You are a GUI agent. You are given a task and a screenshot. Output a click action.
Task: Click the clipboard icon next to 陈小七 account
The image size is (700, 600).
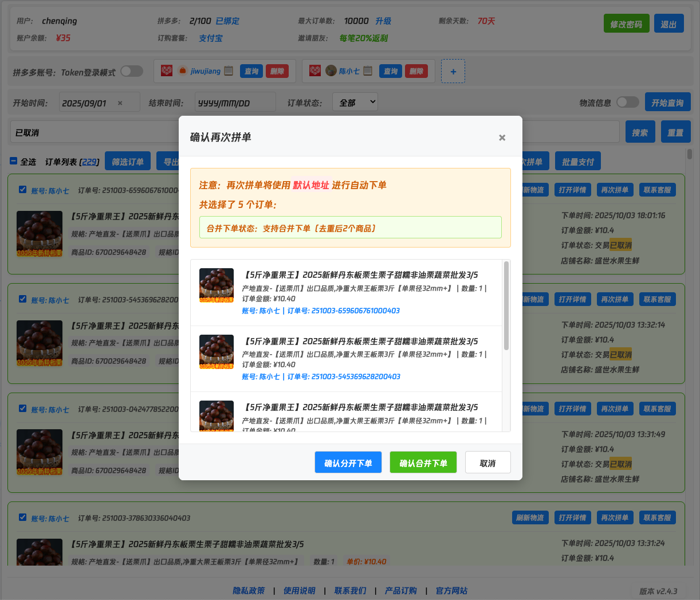coord(368,71)
